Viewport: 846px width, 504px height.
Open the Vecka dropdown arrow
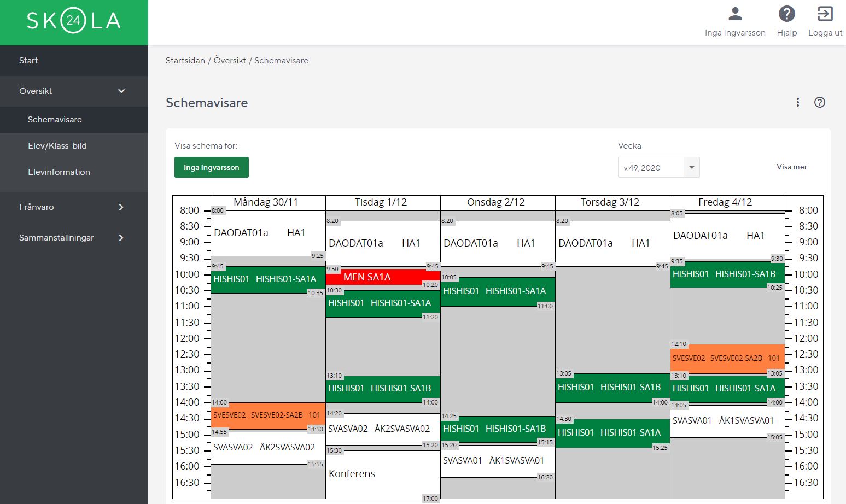coord(692,168)
